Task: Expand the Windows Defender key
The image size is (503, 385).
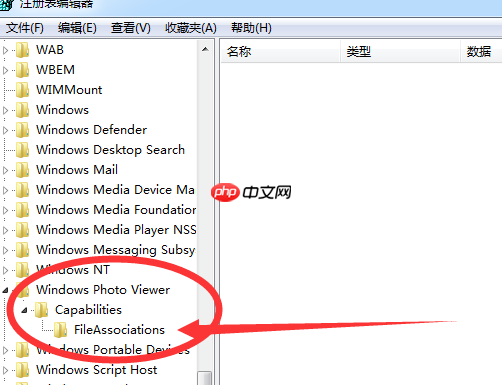Action: tap(5, 130)
